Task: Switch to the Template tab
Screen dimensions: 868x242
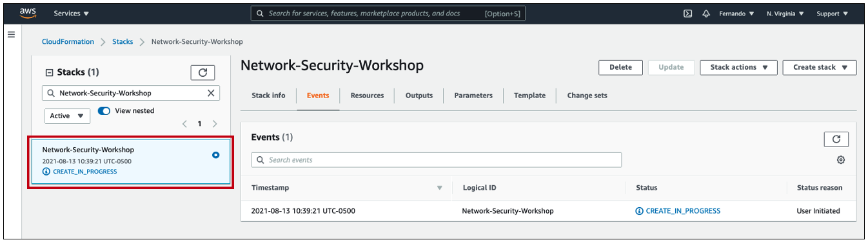Action: click(x=529, y=96)
